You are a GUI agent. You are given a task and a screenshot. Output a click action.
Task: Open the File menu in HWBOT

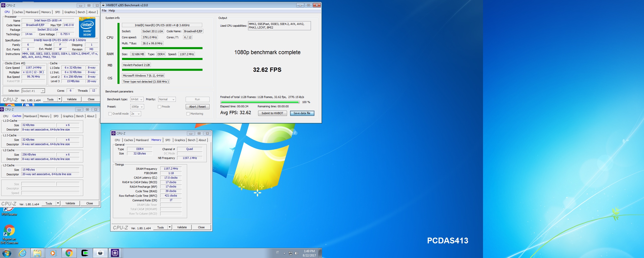point(104,11)
